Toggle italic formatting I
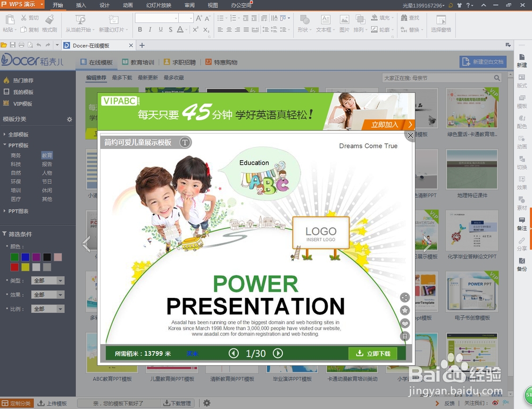This screenshot has width=532, height=409. (150, 29)
